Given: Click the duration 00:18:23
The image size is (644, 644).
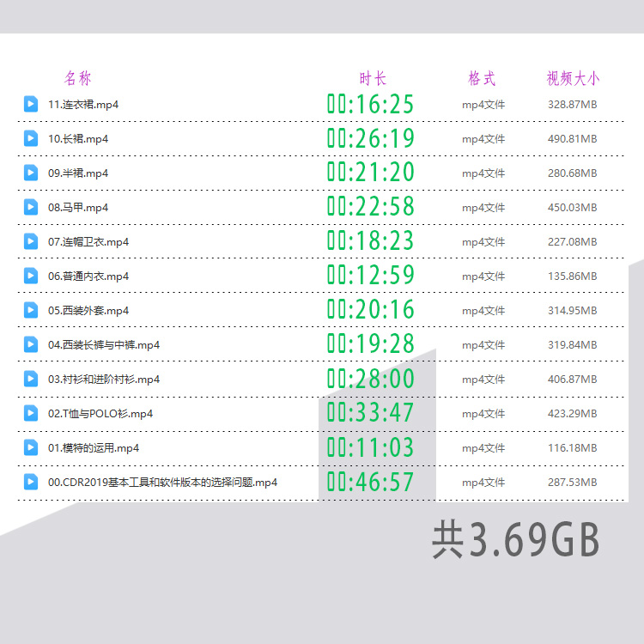Looking at the screenshot, I should click(370, 240).
